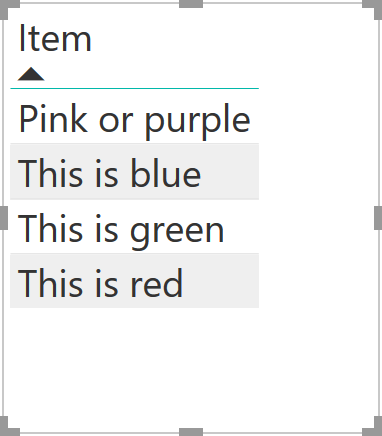Click gray area right of This is blue text
This screenshot has height=436, width=382.
click(230, 172)
